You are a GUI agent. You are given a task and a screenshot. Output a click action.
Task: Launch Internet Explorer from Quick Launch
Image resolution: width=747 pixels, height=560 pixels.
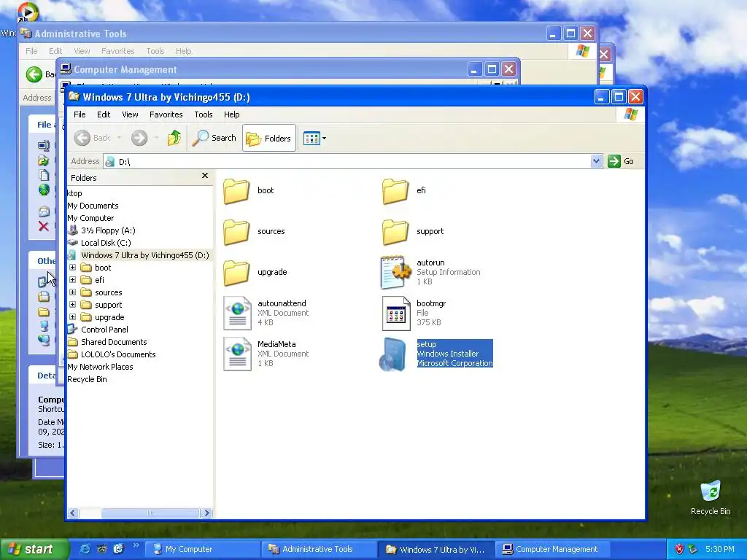[x=85, y=549]
